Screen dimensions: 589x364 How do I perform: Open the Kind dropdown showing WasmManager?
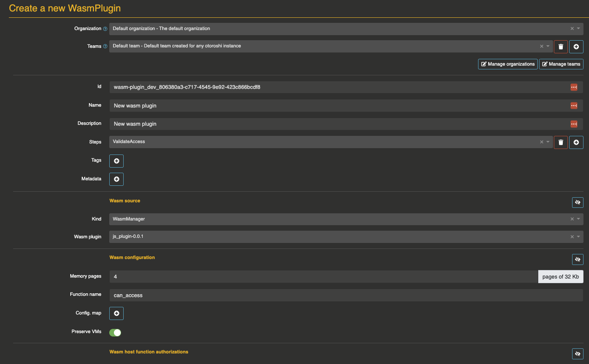click(578, 219)
